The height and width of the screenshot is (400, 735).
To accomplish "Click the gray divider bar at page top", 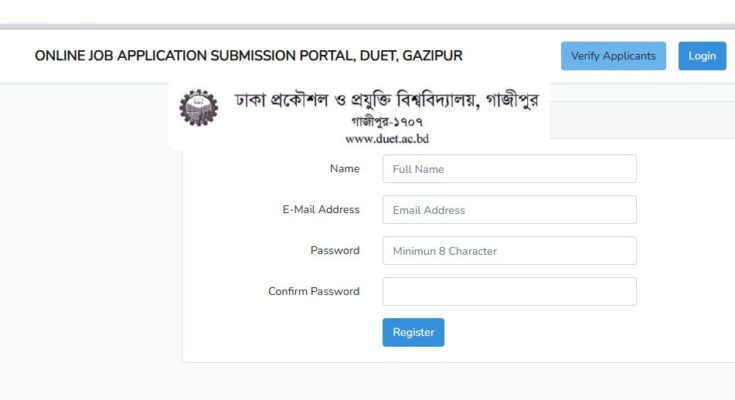I will (368, 27).
